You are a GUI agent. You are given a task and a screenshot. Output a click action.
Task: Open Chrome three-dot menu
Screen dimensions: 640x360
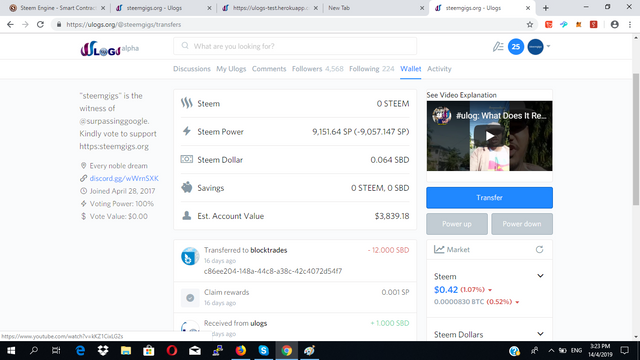click(x=630, y=24)
